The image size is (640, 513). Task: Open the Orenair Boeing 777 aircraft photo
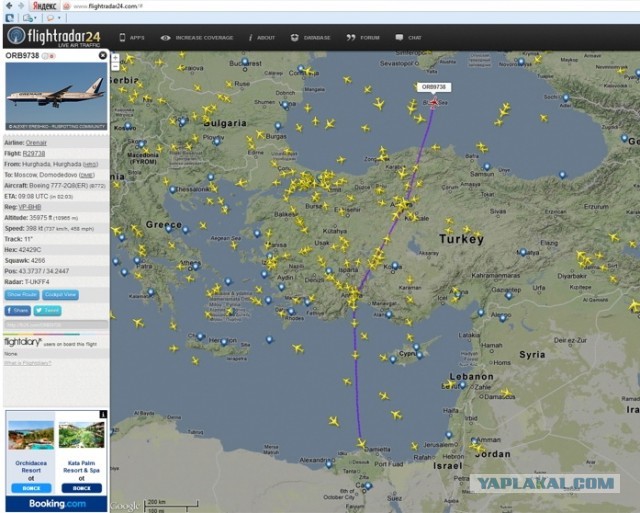(56, 96)
